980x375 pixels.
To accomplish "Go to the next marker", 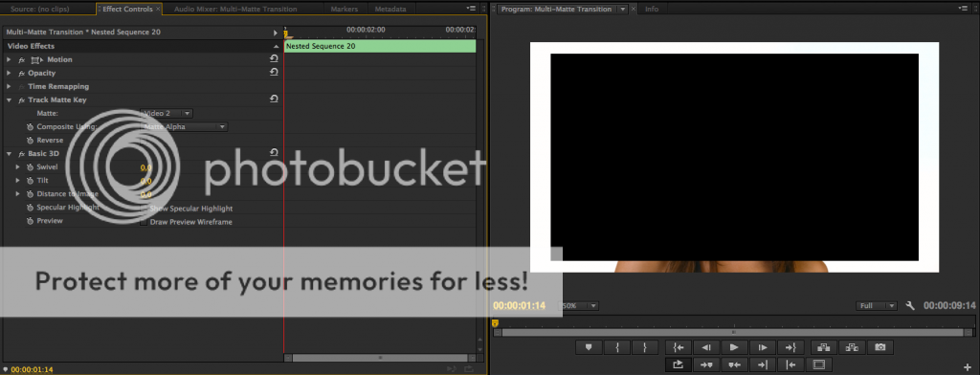I will [x=706, y=364].
